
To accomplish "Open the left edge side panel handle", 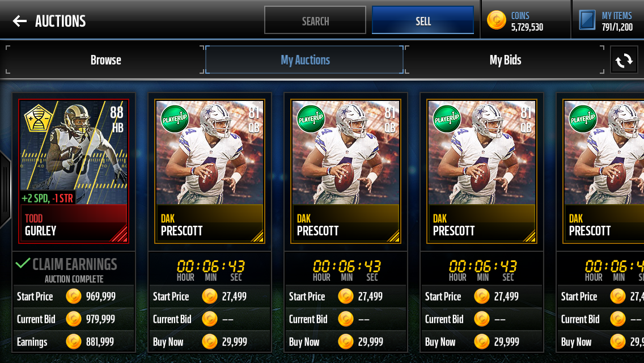I will coord(5,189).
